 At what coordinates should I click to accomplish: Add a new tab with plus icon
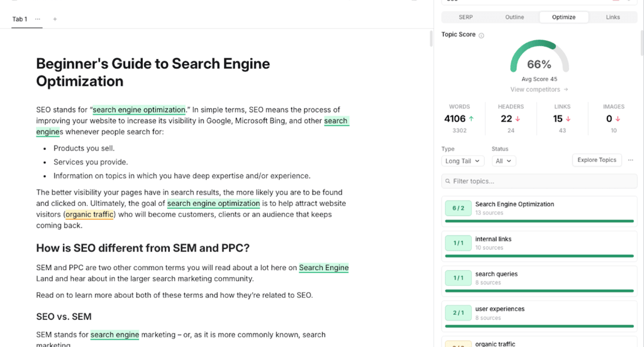55,19
